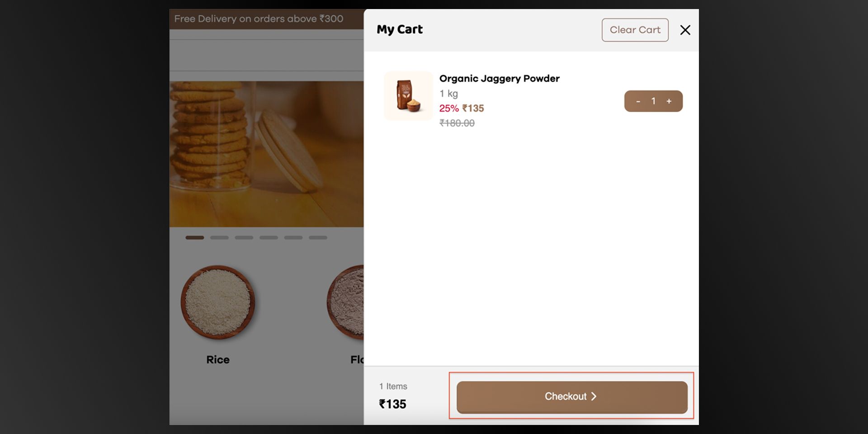
Task: Jump to fourth carousel slide indicator
Action: [x=269, y=237]
